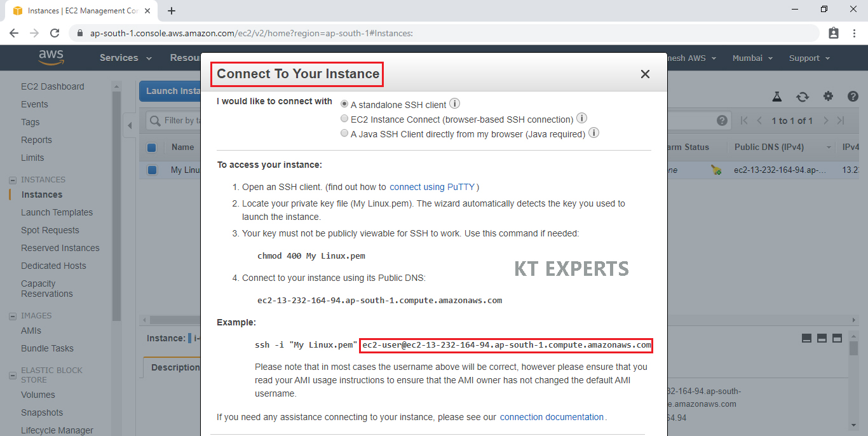Collapse the left navigation pane arrow
The width and height of the screenshot is (868, 436).
point(130,125)
